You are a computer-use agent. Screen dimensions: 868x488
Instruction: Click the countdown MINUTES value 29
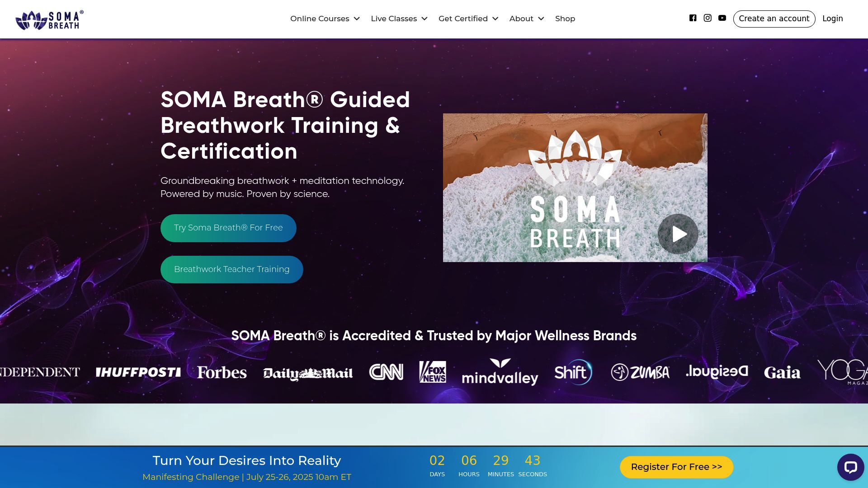[501, 460]
